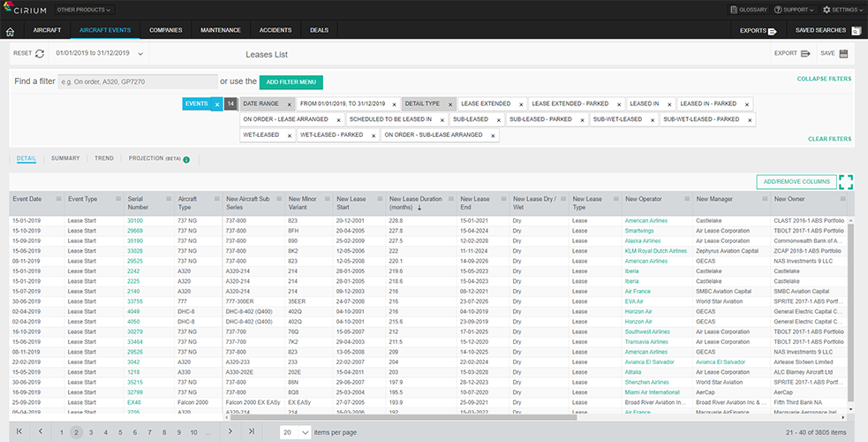Viewport: 868px width, 442px height.
Task: Go to first page of results
Action: click(19, 431)
